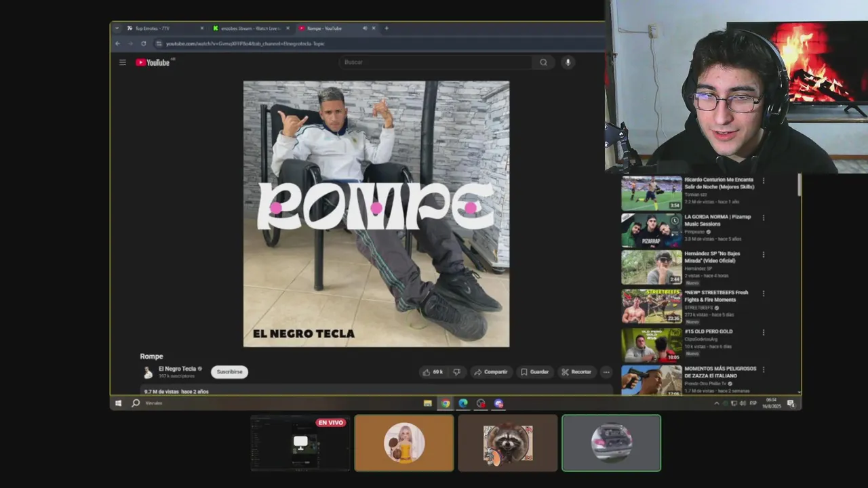Open options menu for STREETBEEFS video
This screenshot has height=488, width=868.
pyautogui.click(x=764, y=293)
